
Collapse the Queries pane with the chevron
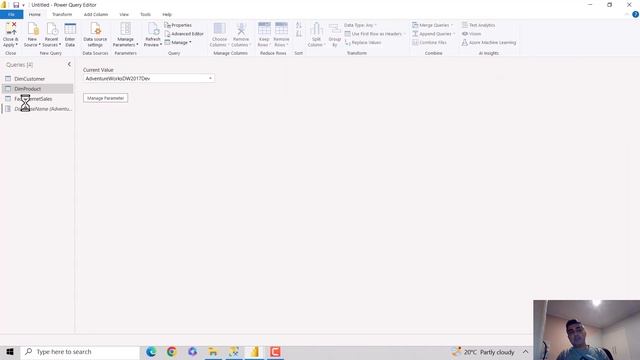(x=69, y=64)
